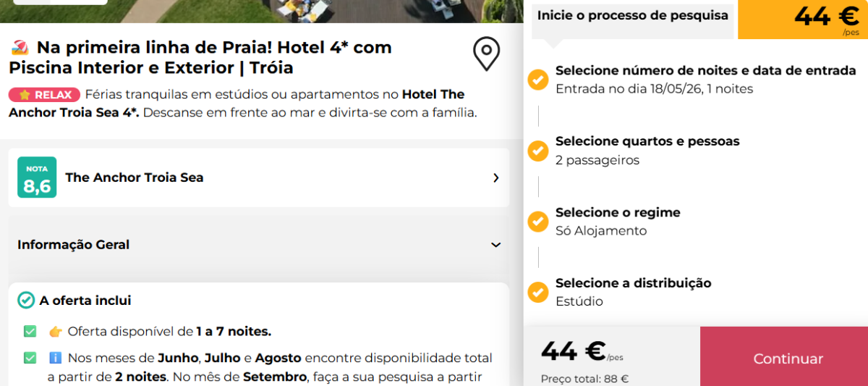This screenshot has width=868, height=386.
Task: Click the orange 44 € price box
Action: [x=803, y=20]
